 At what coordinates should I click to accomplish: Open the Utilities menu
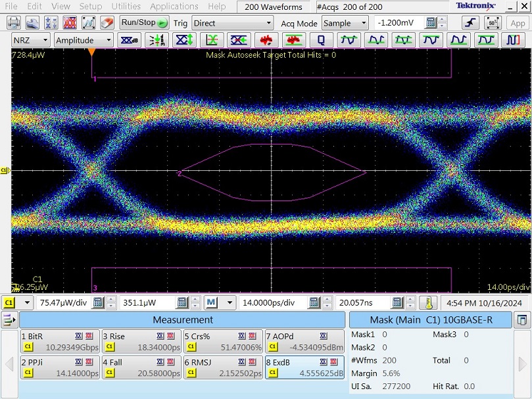[x=126, y=7]
